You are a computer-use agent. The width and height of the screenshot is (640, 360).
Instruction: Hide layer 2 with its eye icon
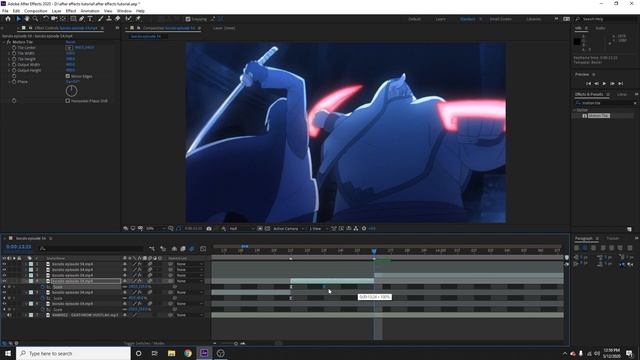coord(4,270)
